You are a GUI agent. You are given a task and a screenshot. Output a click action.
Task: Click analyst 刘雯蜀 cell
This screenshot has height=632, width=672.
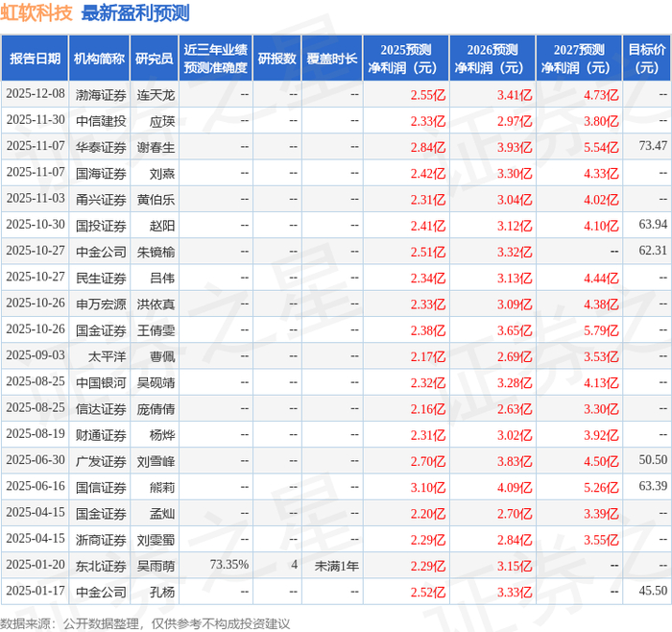156,540
